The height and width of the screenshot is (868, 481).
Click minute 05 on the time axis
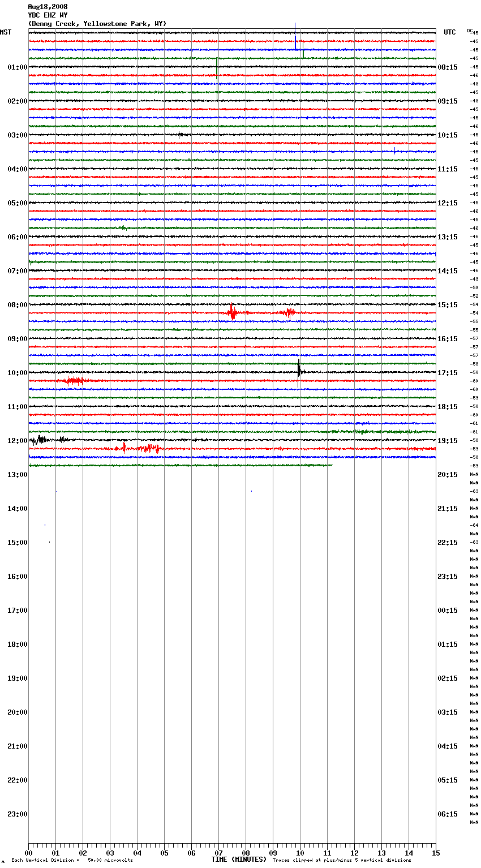(x=164, y=853)
